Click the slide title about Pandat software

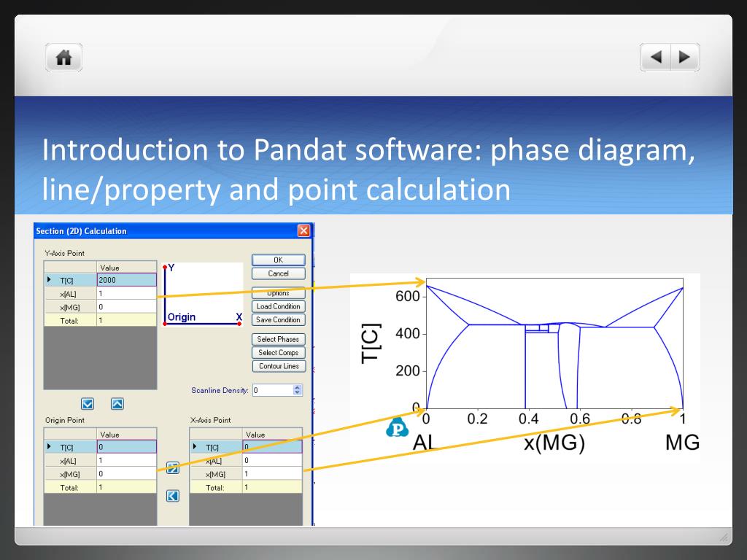point(368,169)
